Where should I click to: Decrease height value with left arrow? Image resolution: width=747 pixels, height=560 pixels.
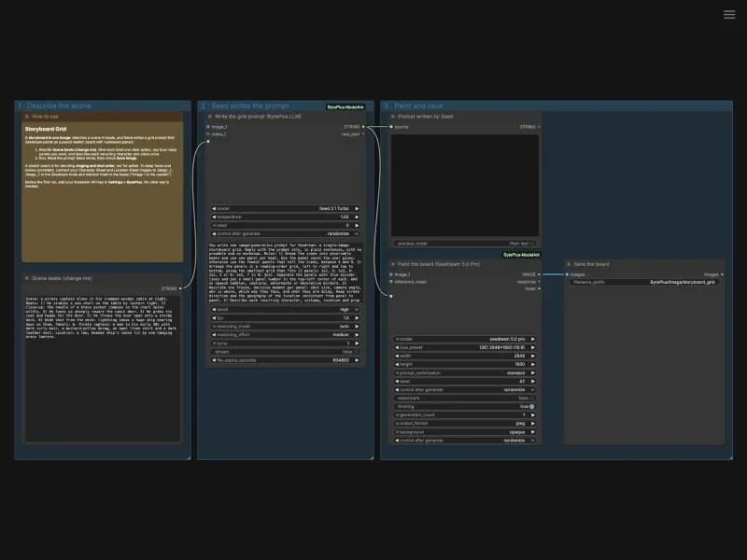(397, 364)
